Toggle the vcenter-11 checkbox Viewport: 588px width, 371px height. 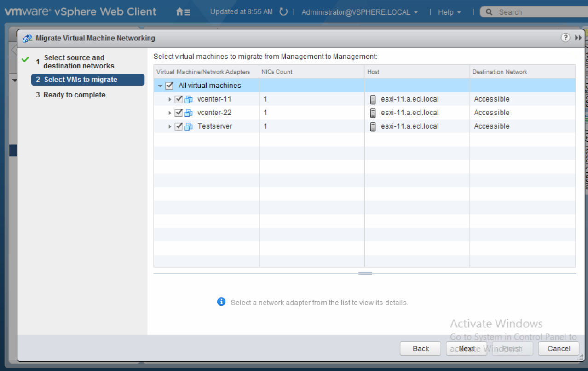(179, 99)
